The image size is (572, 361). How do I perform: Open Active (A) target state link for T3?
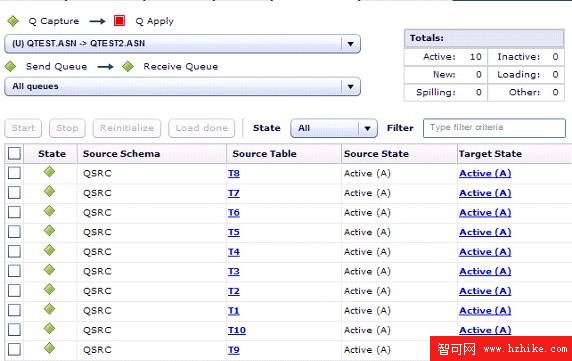(x=485, y=272)
